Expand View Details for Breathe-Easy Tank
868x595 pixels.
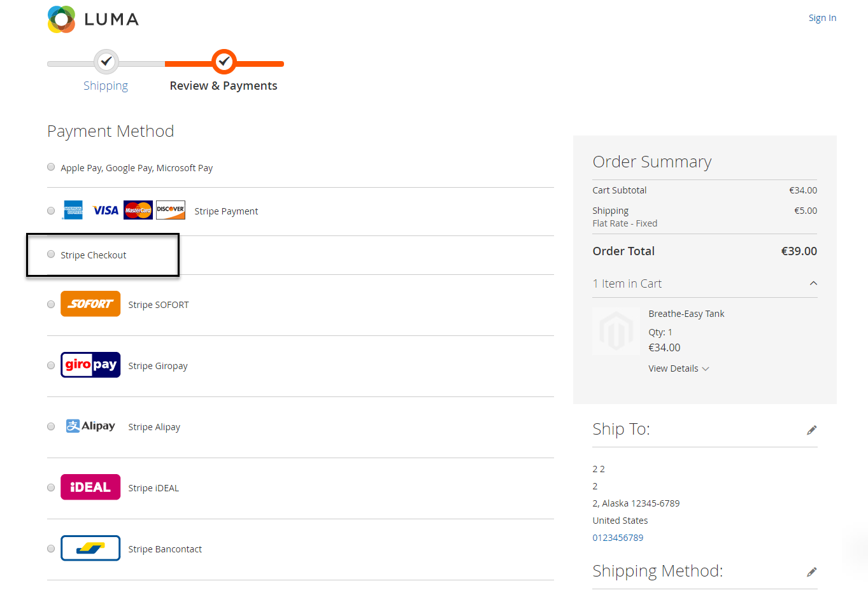coord(678,368)
